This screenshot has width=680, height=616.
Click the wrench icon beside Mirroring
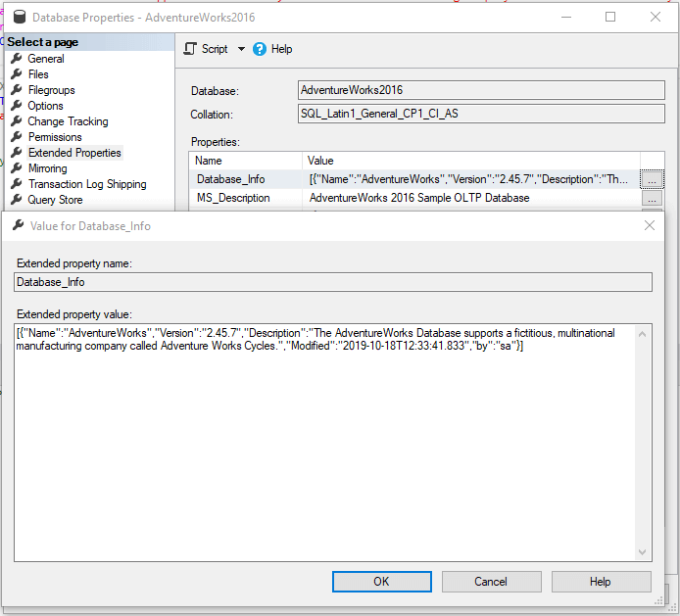tap(17, 167)
